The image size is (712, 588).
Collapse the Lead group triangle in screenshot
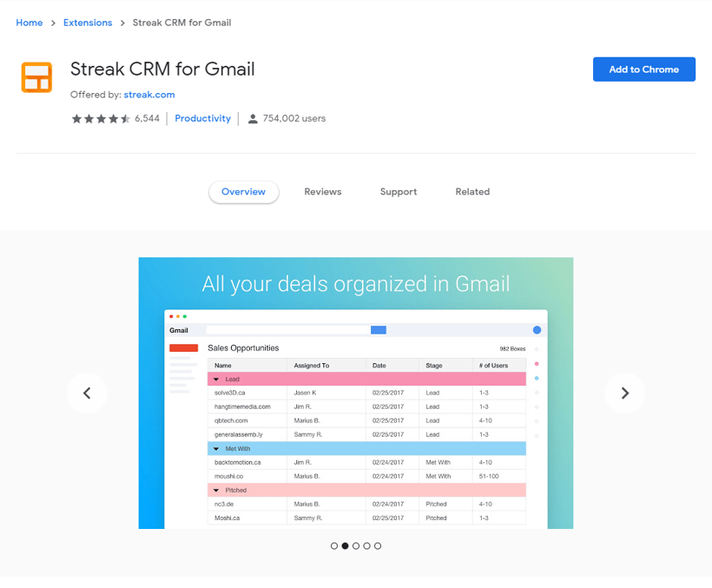(x=216, y=380)
